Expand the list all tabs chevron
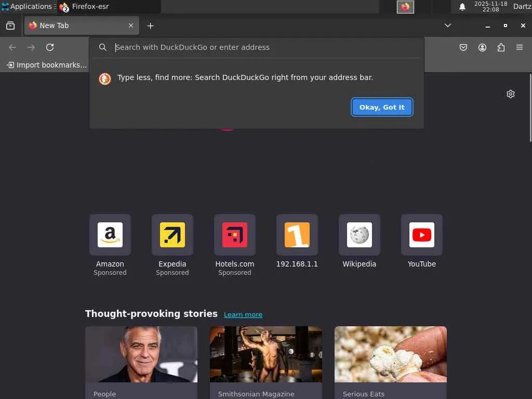Viewport: 532px width, 399px height. [x=448, y=25]
